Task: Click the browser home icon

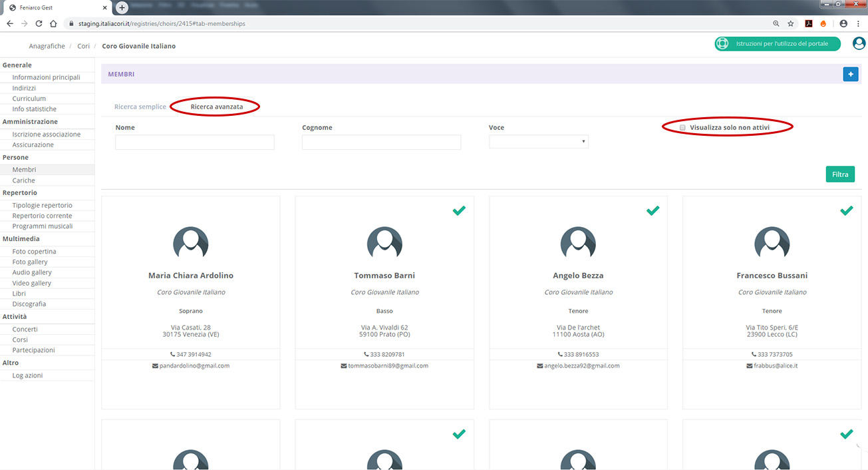Action: 53,23
